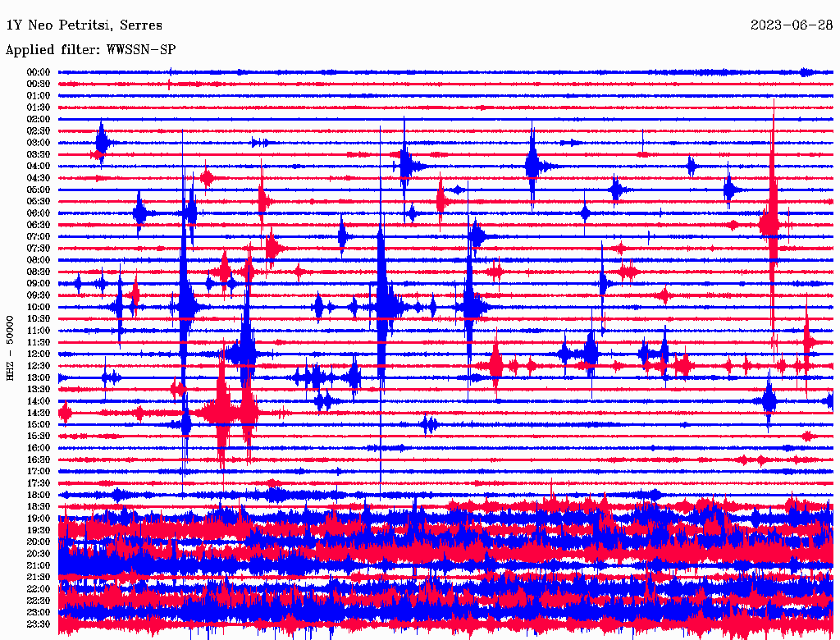Click the 05:00 time row label
Image resolution: width=840 pixels, height=640 pixels.
[39, 190]
